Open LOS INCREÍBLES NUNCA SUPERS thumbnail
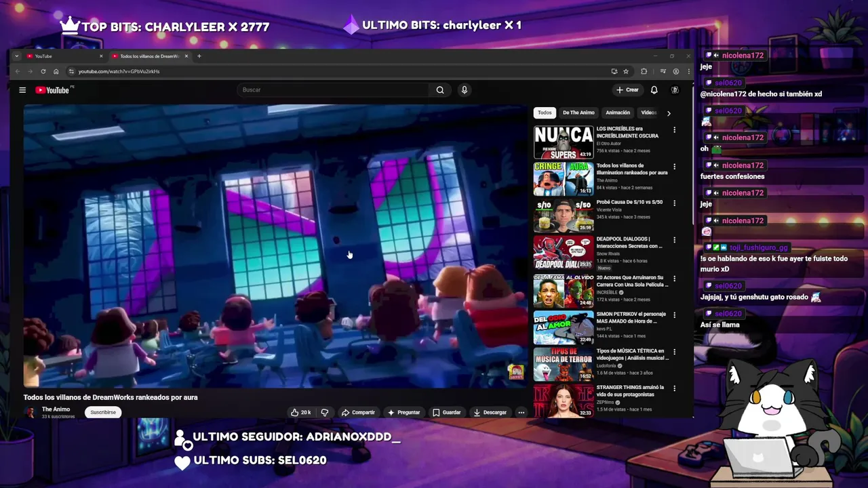Viewport: 868px width, 488px height. [564, 142]
